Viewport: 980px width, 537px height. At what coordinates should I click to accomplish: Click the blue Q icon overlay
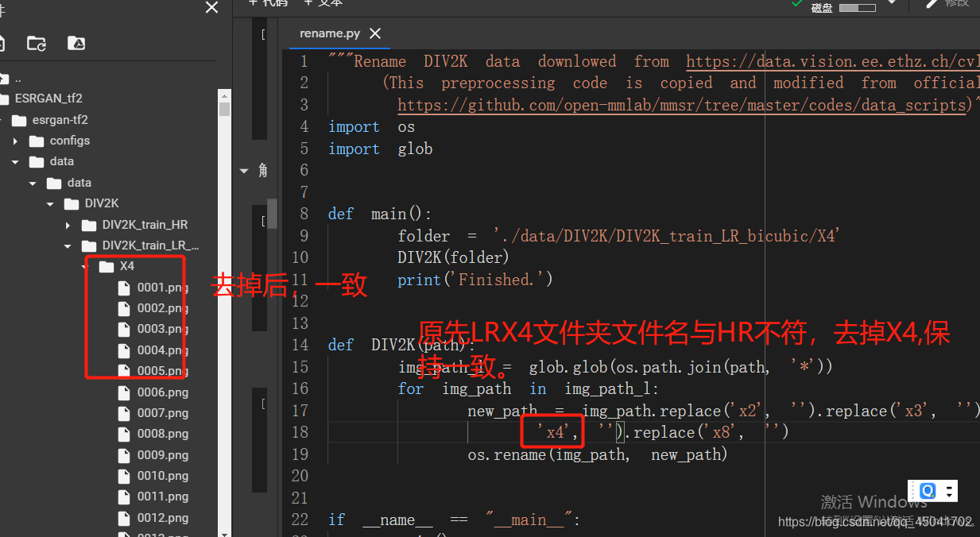click(x=928, y=490)
